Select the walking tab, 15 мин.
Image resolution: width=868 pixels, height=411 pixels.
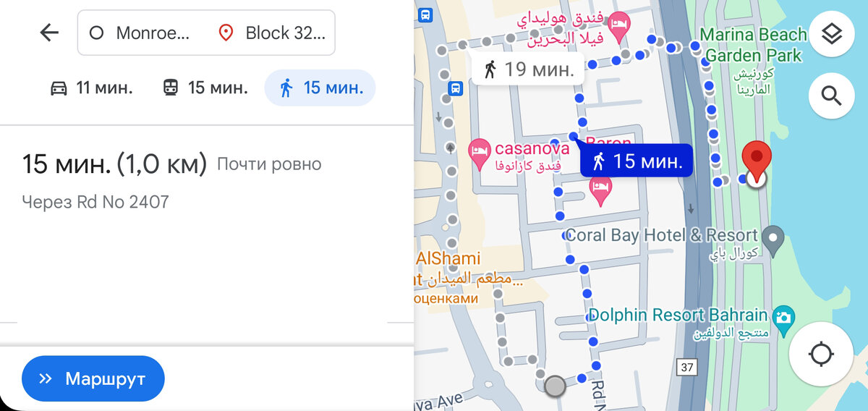320,88
